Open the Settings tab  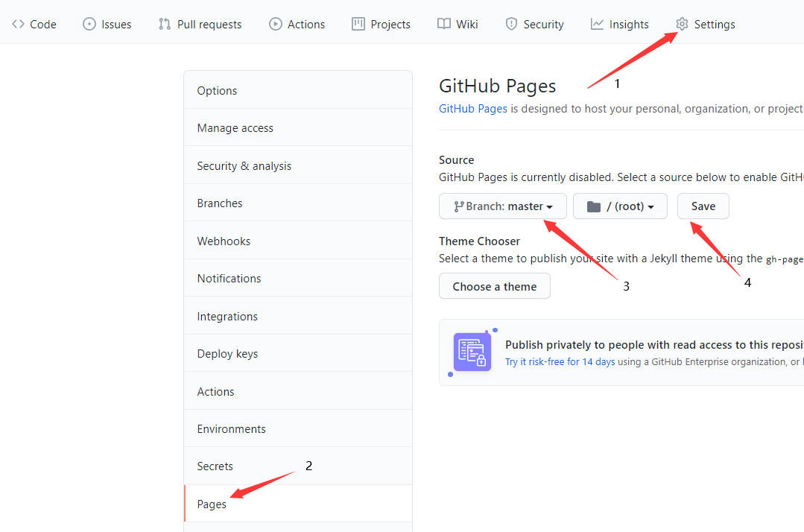pyautogui.click(x=705, y=24)
